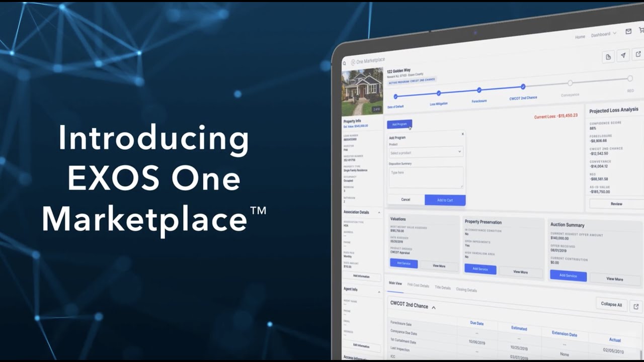Image resolution: width=644 pixels, height=362 pixels.
Task: Click the Est. Value $545,000.00 text
Action: click(356, 126)
